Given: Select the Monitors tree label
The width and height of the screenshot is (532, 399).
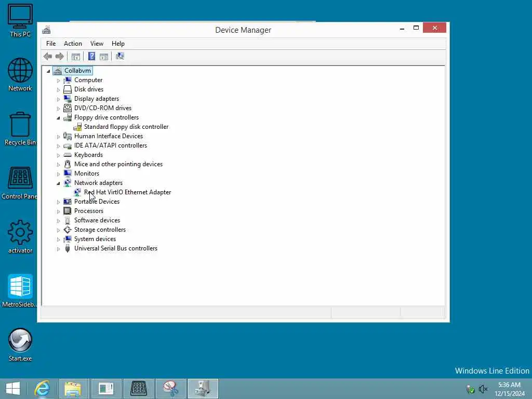Looking at the screenshot, I should pyautogui.click(x=87, y=174).
